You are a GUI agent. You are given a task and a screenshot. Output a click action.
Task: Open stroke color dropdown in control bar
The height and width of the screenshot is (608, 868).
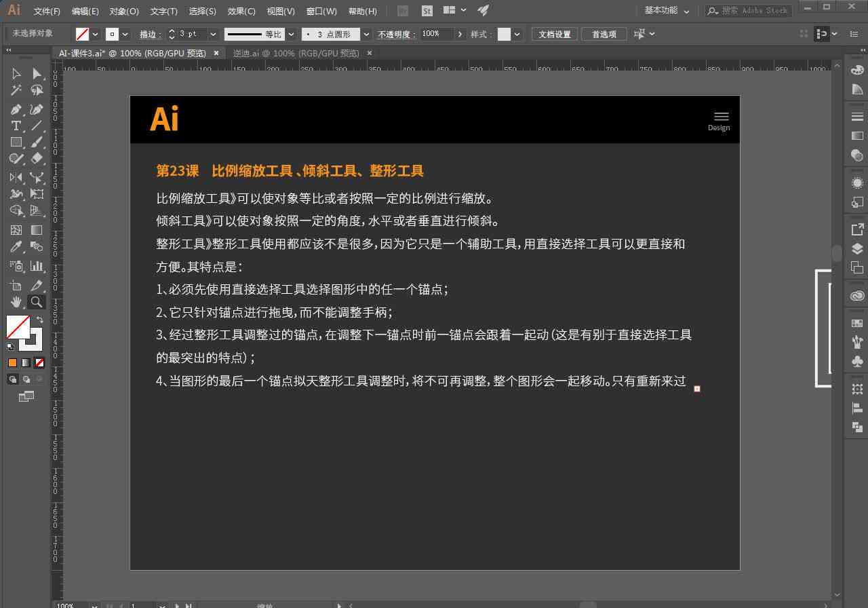point(125,34)
